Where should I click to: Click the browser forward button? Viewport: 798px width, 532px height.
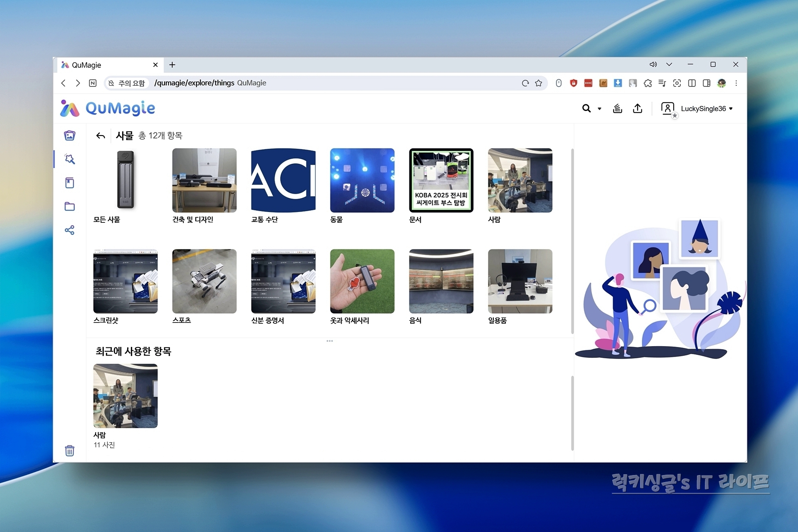click(78, 83)
